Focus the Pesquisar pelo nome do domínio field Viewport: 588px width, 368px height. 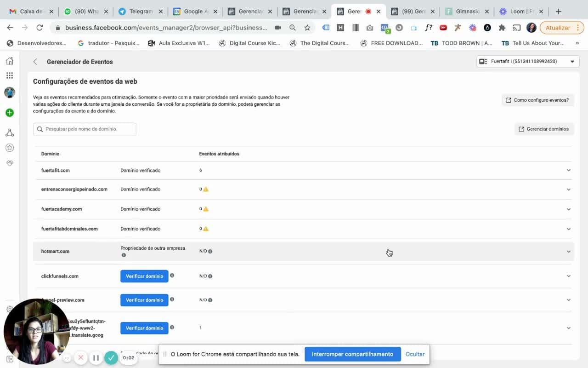pos(85,129)
